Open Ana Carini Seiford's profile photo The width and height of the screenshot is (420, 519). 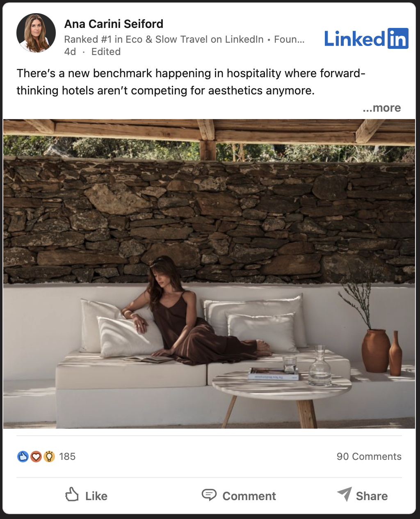coord(36,33)
